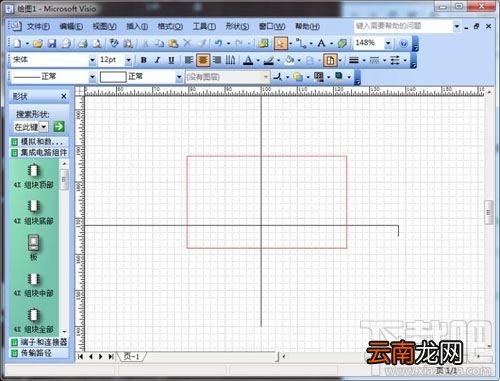This screenshot has height=381, width=500.
Task: Open the 视图 (View) menu
Action: coord(104,26)
